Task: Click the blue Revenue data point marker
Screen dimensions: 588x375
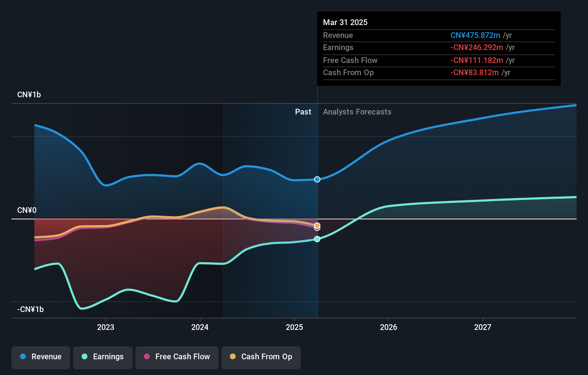Action: click(x=317, y=179)
